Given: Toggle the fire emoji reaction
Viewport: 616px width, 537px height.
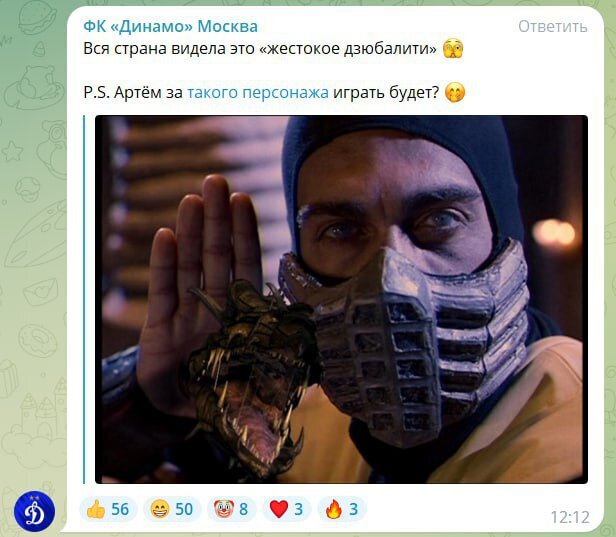Looking at the screenshot, I should coord(341,509).
